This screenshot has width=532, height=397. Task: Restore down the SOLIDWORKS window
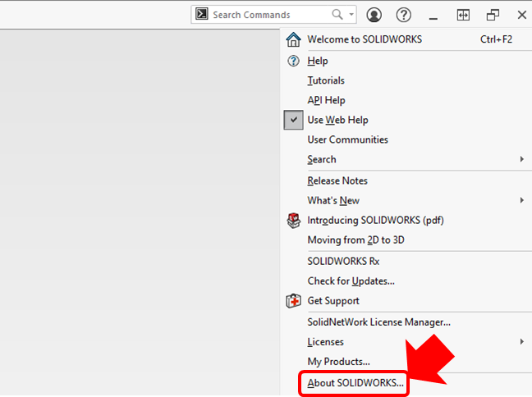point(493,15)
